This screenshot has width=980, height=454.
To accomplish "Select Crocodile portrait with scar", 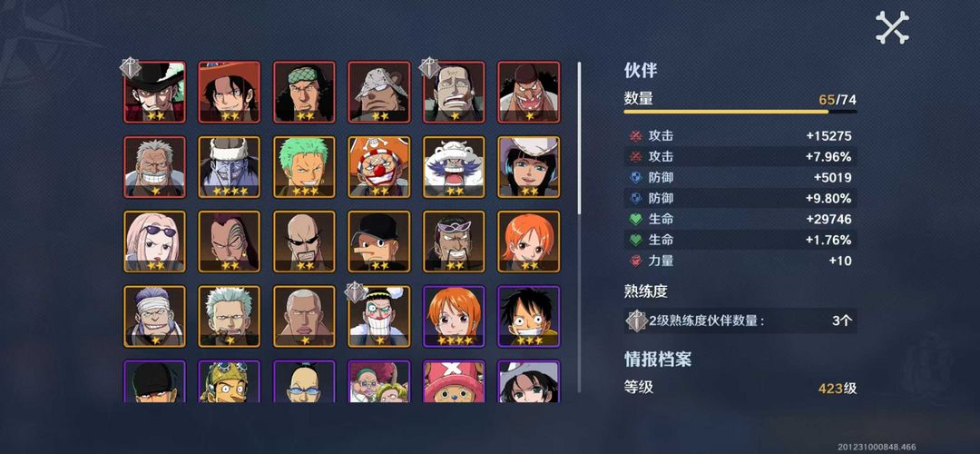I will click(x=455, y=92).
